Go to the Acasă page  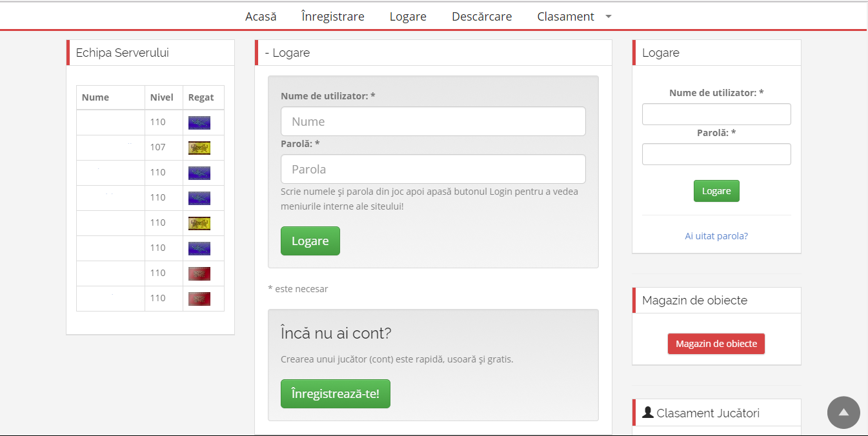(x=261, y=17)
